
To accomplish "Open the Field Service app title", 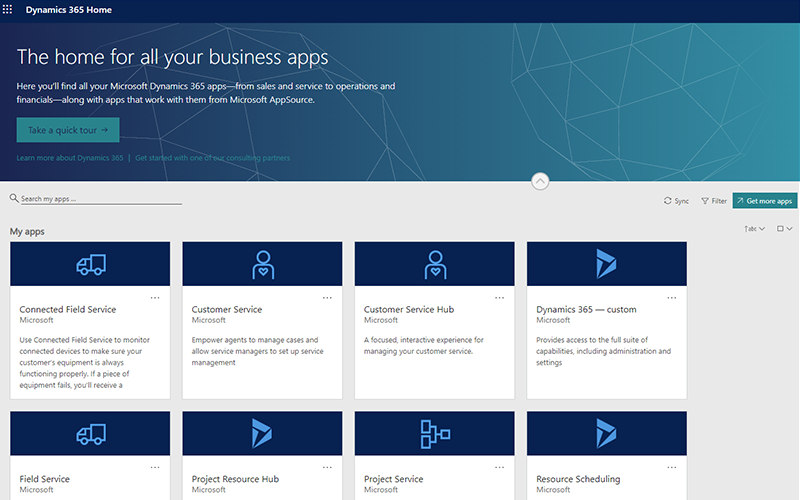I will [44, 479].
